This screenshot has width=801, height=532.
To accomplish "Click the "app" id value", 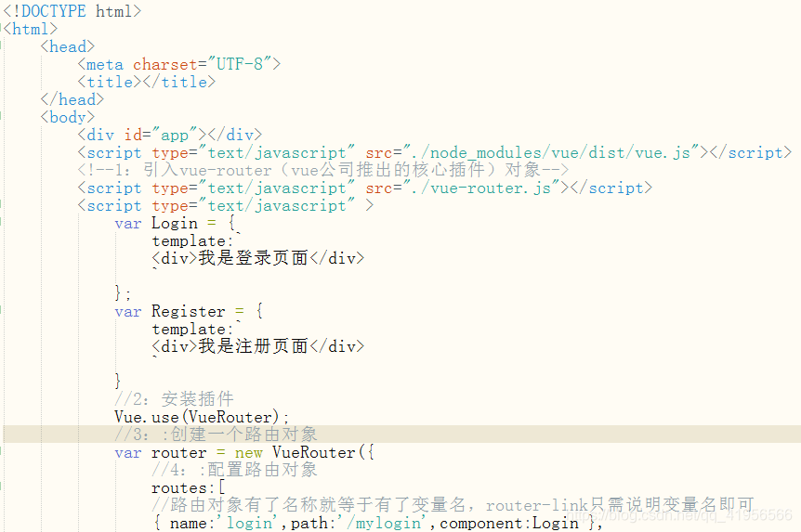I will pos(175,135).
